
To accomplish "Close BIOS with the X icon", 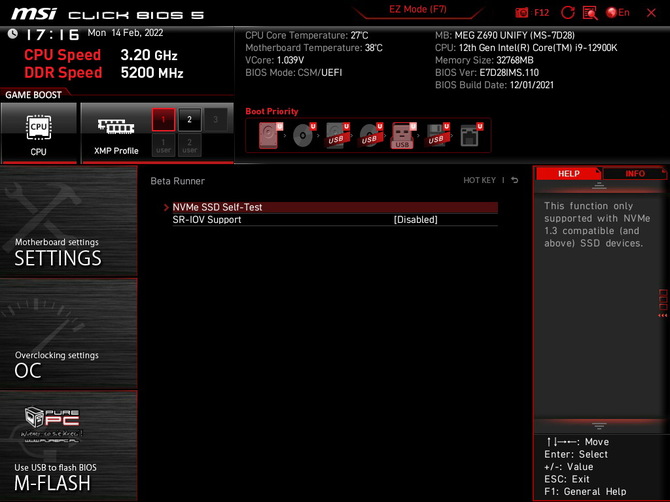I will [x=651, y=13].
